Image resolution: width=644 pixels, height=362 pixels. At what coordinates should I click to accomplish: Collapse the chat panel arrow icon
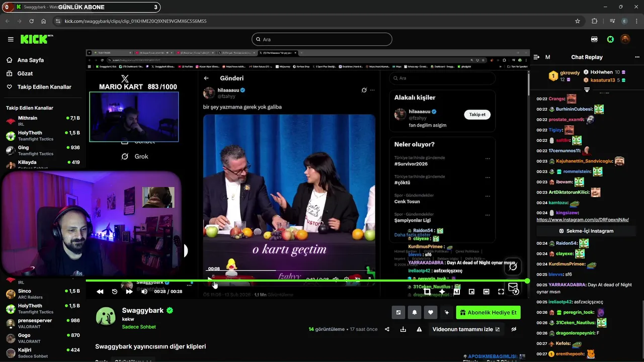tap(536, 57)
